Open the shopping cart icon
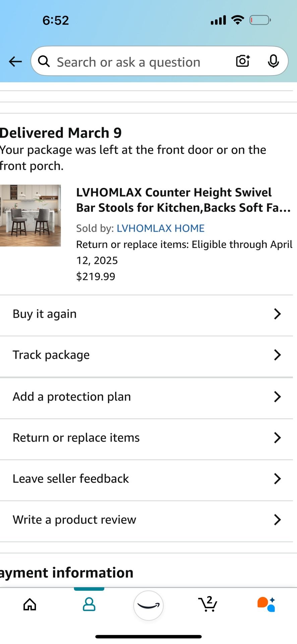The image size is (297, 644). tap(208, 604)
